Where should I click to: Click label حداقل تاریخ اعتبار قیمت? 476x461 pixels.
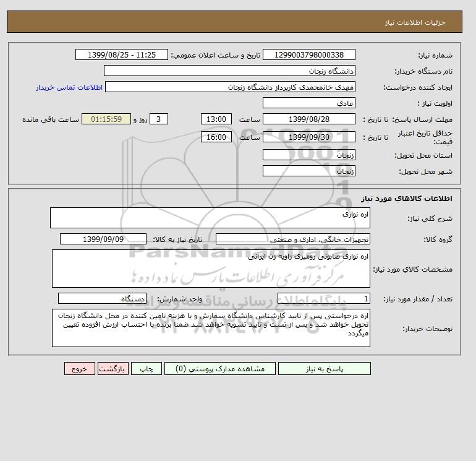[425, 137]
